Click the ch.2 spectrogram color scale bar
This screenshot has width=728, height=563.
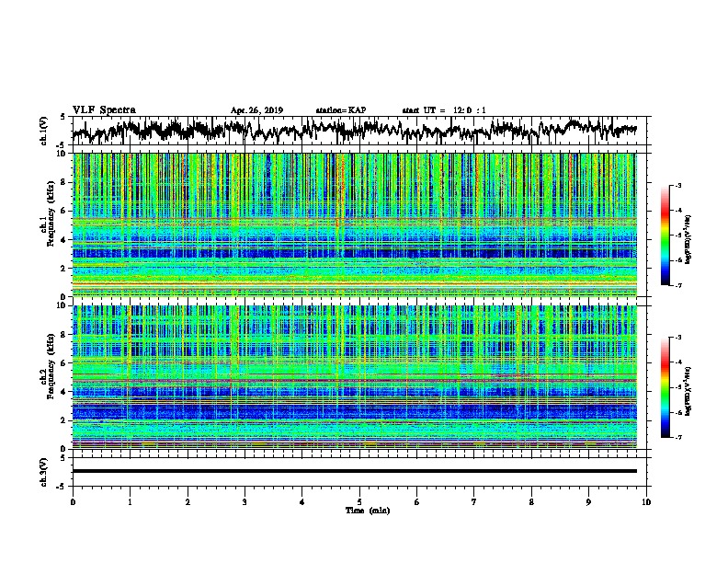(x=665, y=387)
